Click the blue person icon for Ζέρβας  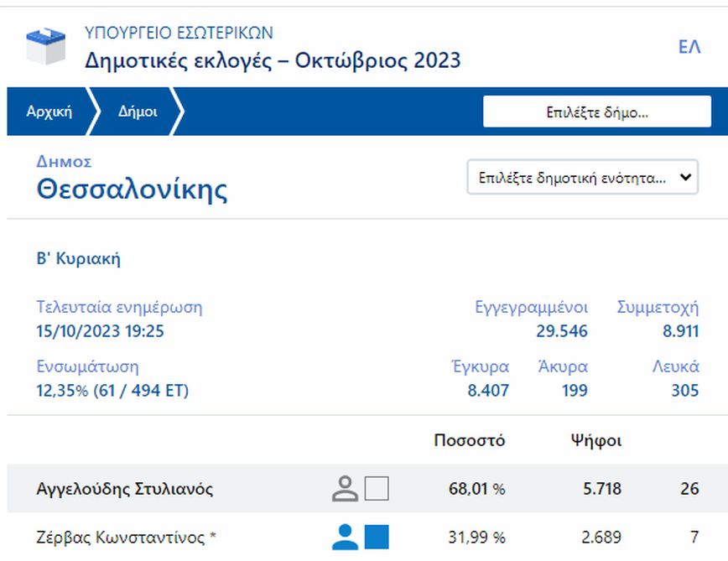click(345, 537)
